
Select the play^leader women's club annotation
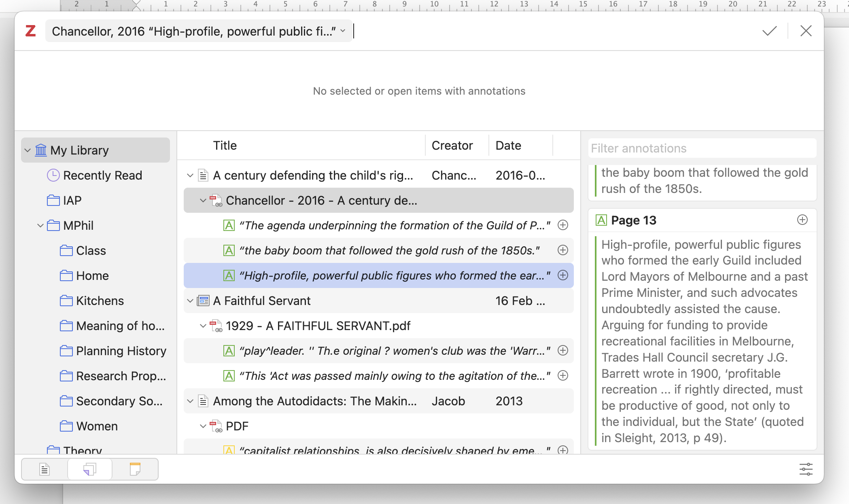click(x=379, y=351)
